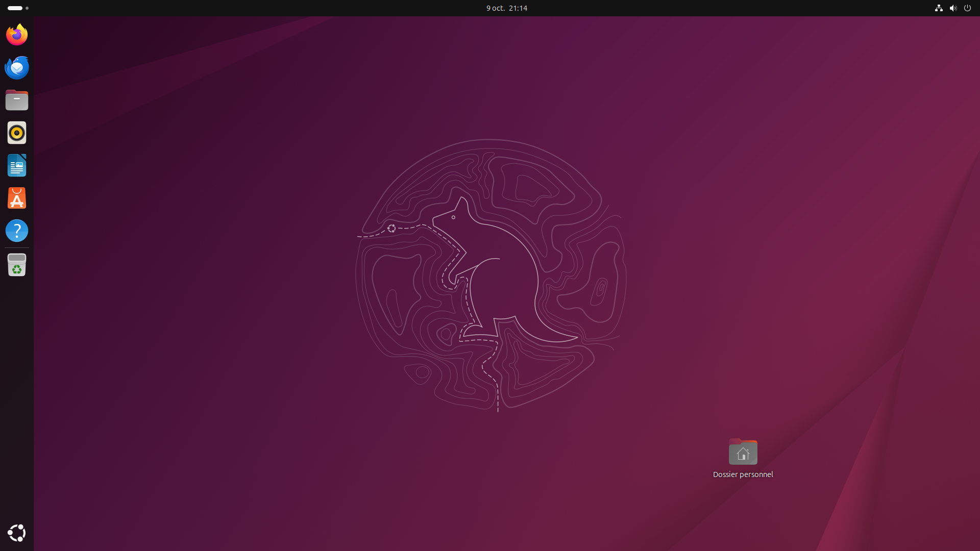
Task: Open the calendar from the "9 oct." date
Action: pos(495,8)
